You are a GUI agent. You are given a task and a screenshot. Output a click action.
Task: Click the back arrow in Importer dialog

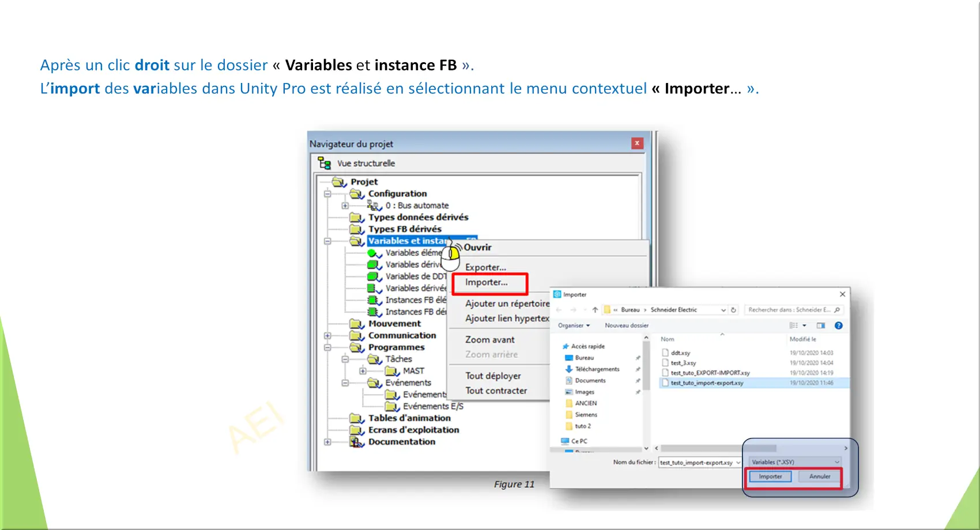point(559,310)
